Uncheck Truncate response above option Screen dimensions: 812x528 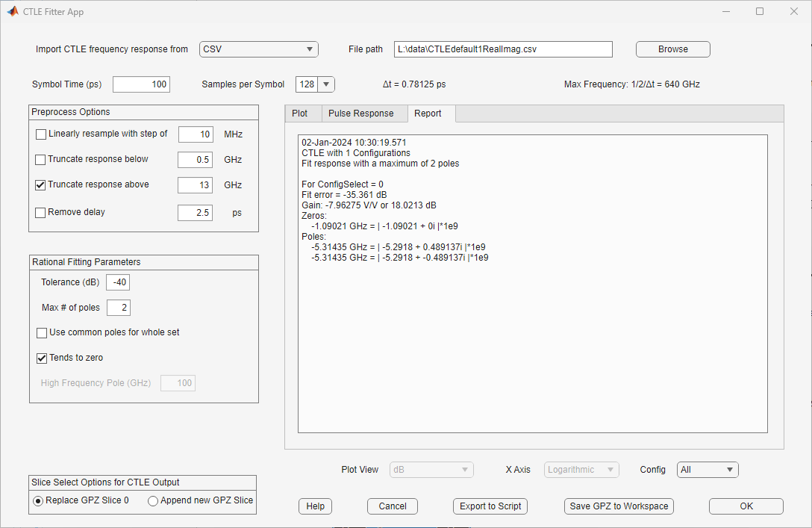tap(41, 185)
